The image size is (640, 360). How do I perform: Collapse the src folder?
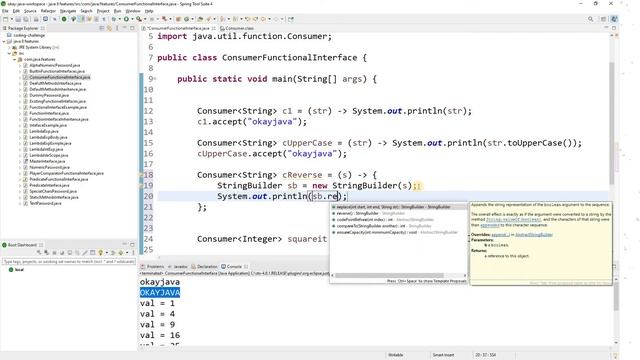(9, 53)
